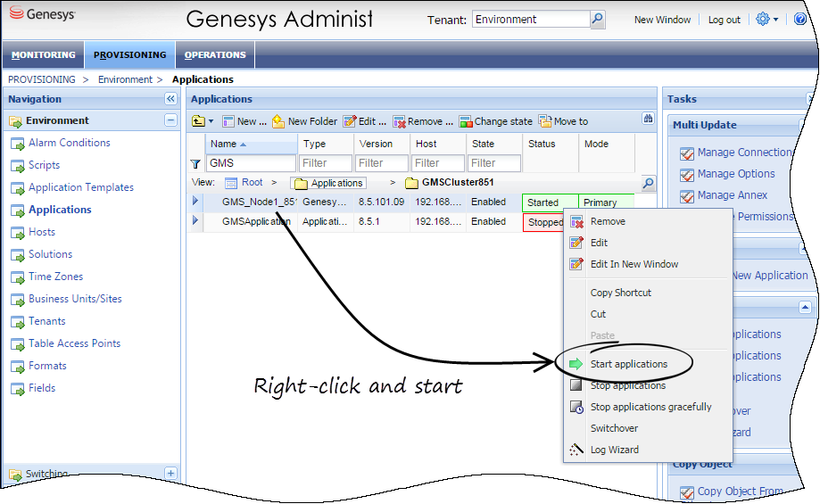Collapse the Environment section

pyautogui.click(x=170, y=120)
